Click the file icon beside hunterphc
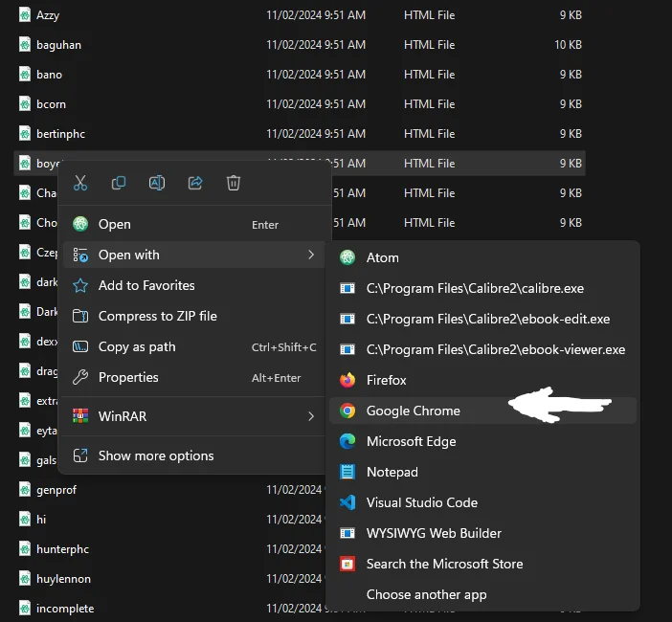Viewport: 672px width, 622px height. click(x=25, y=548)
